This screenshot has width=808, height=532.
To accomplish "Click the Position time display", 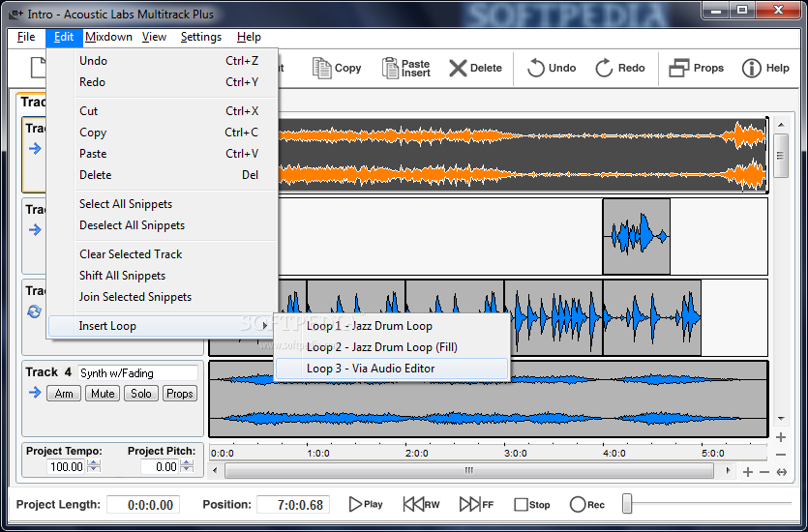I will (x=293, y=505).
